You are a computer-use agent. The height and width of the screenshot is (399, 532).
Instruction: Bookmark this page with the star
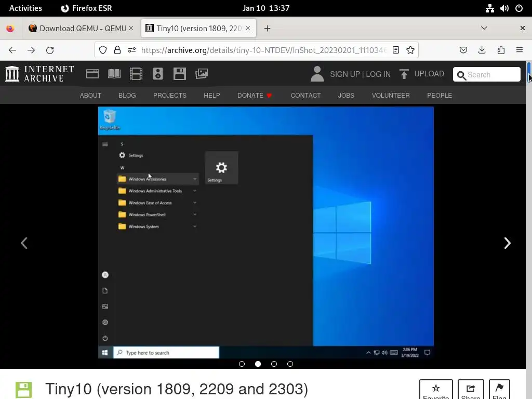coord(410,50)
